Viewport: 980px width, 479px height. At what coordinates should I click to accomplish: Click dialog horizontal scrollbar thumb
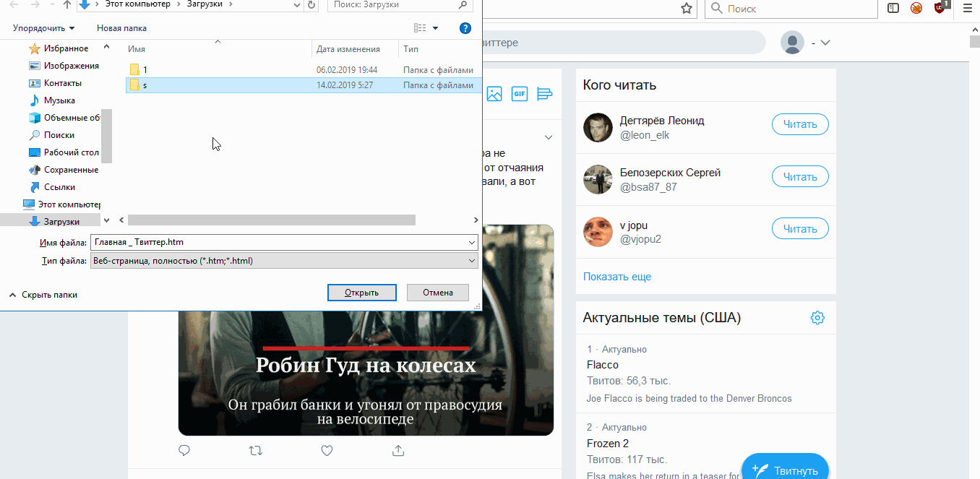(x=272, y=220)
